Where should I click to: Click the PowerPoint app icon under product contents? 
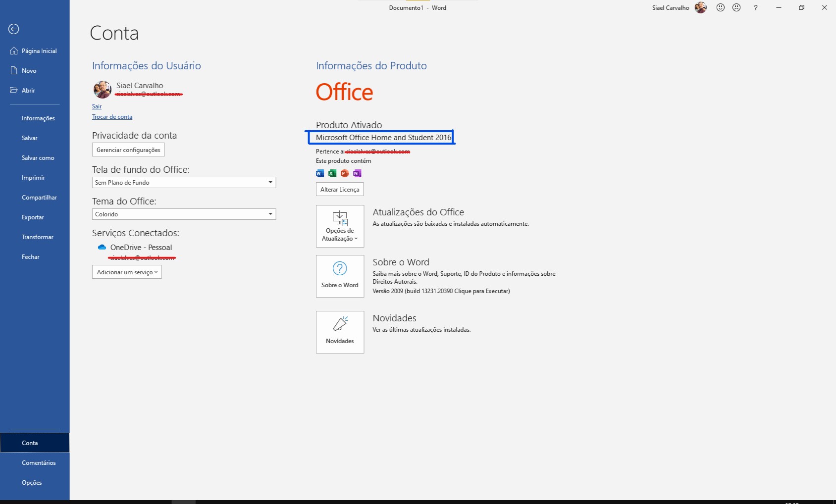click(x=345, y=173)
